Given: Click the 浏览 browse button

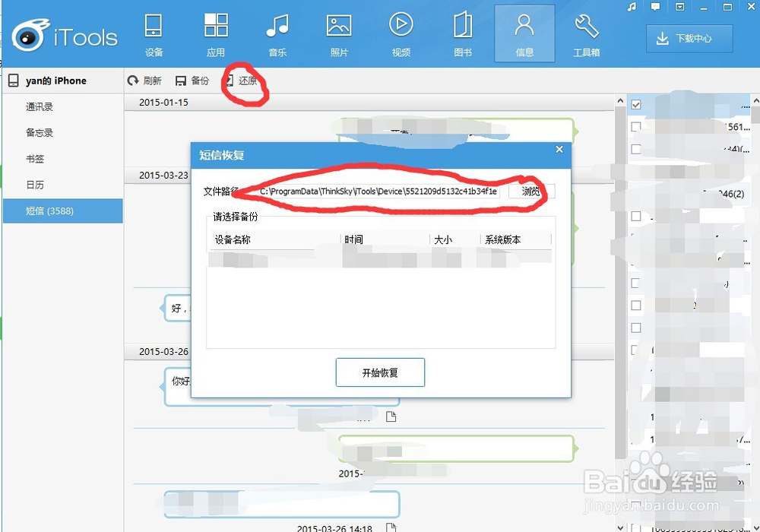Looking at the screenshot, I should click(x=531, y=191).
